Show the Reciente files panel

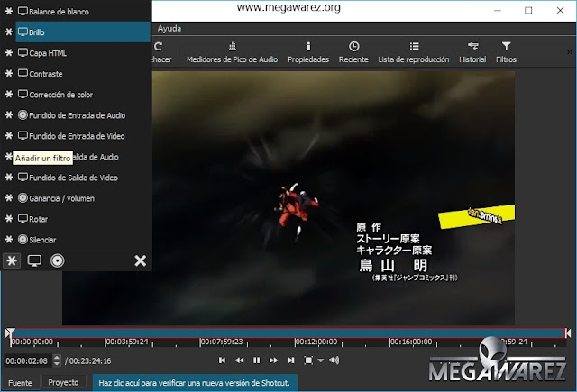tap(353, 52)
